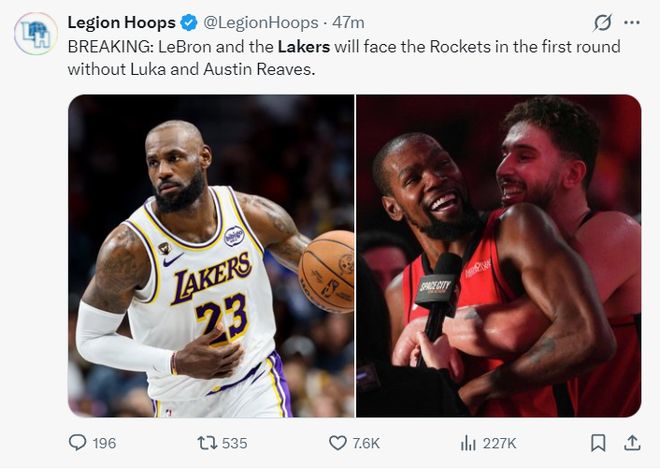Image resolution: width=660 pixels, height=468 pixels.
Task: Like the tweet with the heart icon
Action: click(x=338, y=442)
